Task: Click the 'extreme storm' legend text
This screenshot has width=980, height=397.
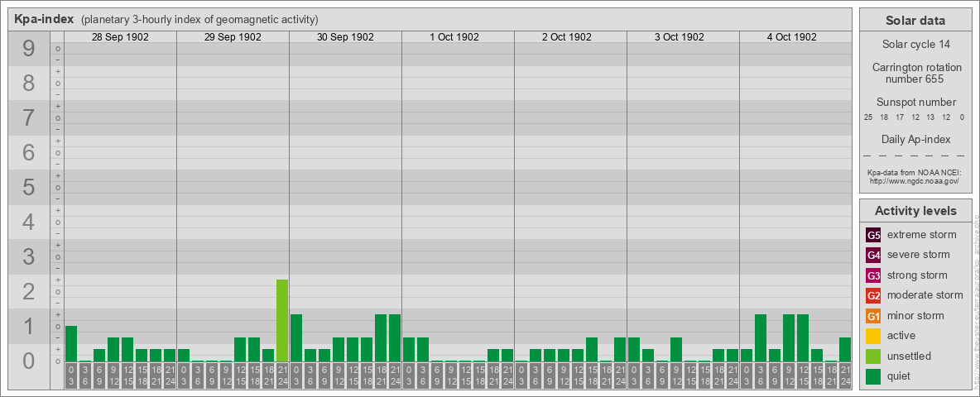Action: coord(922,235)
